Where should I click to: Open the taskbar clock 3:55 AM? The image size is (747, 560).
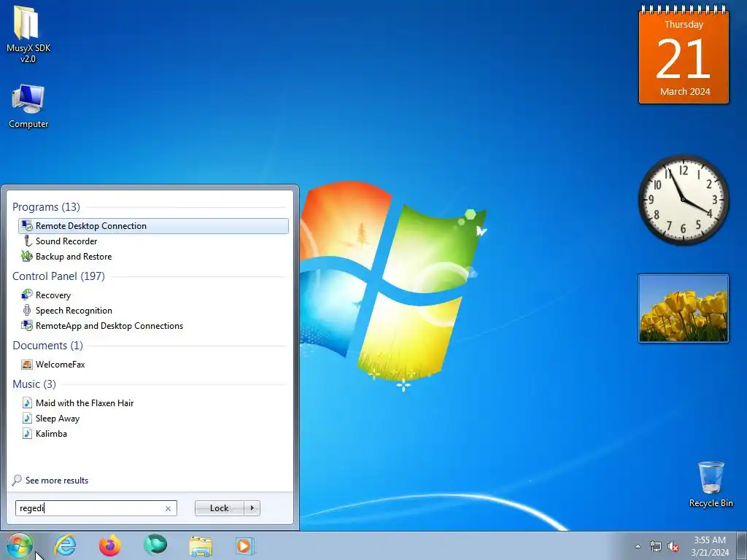[710, 545]
